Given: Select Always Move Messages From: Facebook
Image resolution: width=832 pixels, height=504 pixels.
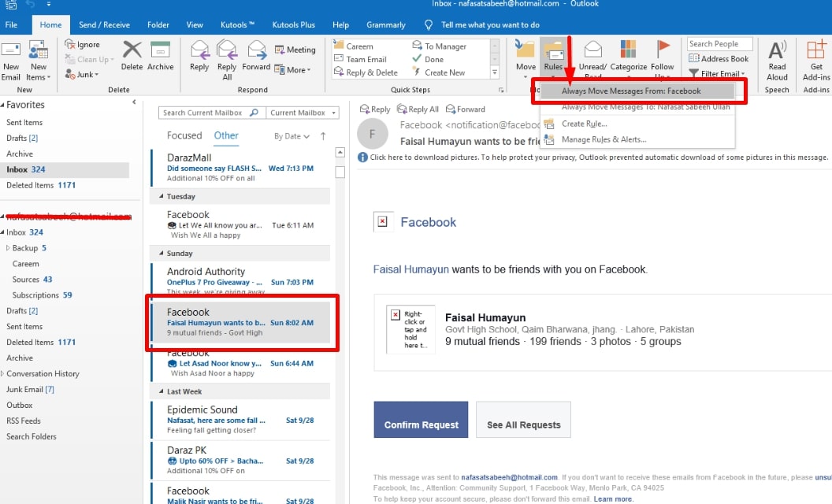Looking at the screenshot, I should [x=637, y=91].
